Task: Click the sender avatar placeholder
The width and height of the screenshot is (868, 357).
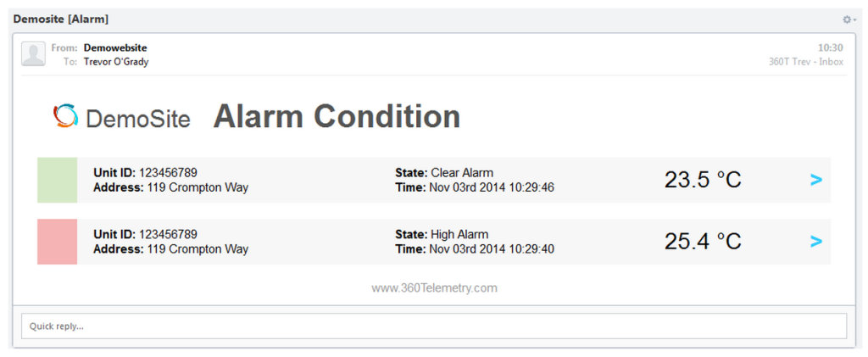Action: click(x=33, y=53)
